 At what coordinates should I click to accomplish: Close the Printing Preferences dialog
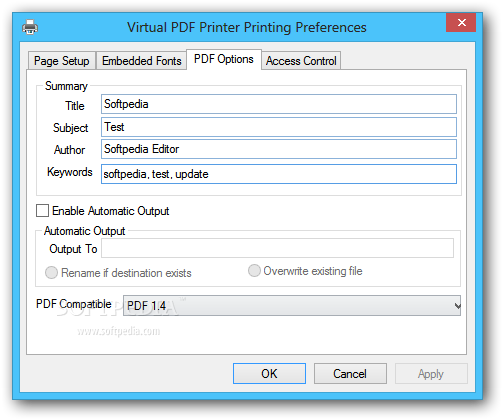click(461, 23)
